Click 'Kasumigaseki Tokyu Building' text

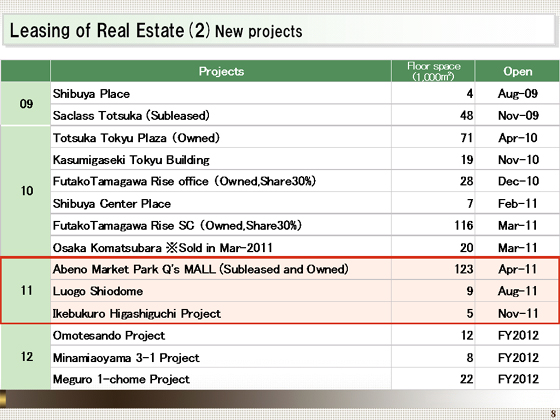click(x=131, y=160)
